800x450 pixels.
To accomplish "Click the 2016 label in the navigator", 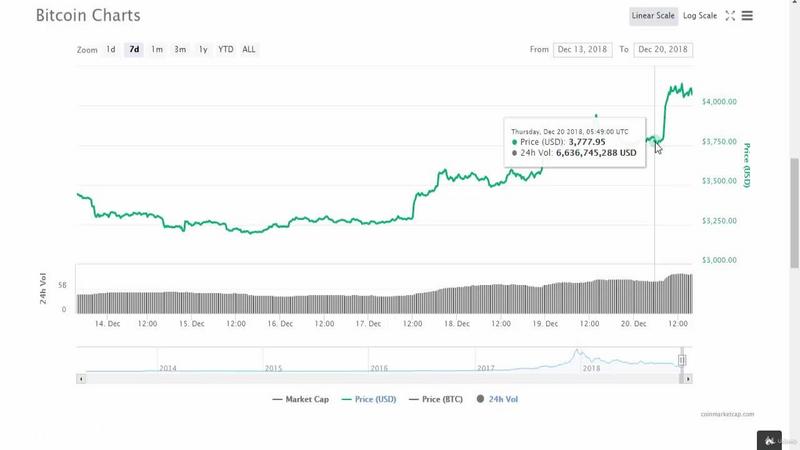I will point(379,368).
